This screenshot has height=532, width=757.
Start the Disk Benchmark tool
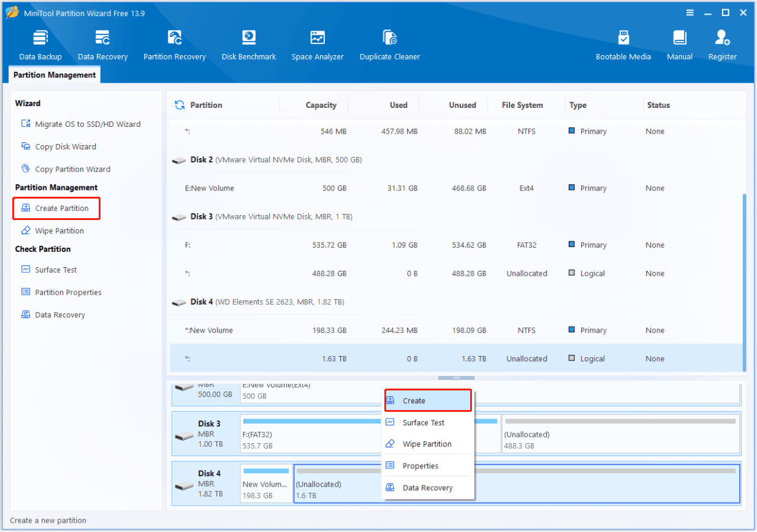(x=249, y=45)
